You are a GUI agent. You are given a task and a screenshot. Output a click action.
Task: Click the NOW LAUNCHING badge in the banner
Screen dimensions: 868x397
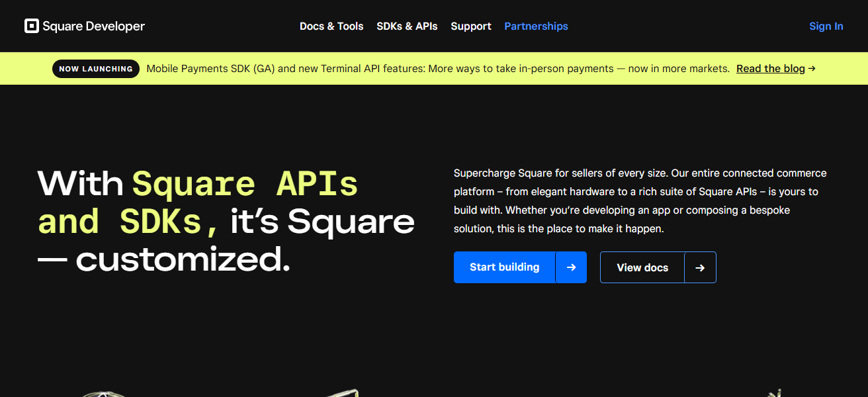(95, 68)
